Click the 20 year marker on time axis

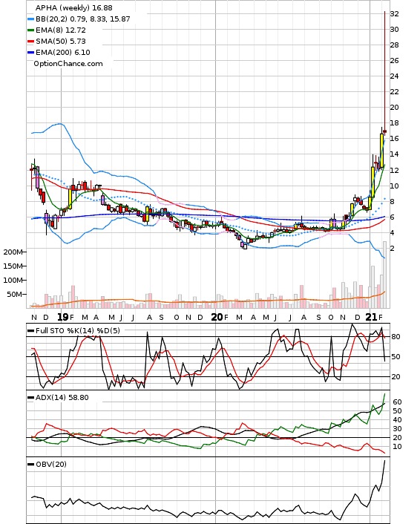point(217,317)
